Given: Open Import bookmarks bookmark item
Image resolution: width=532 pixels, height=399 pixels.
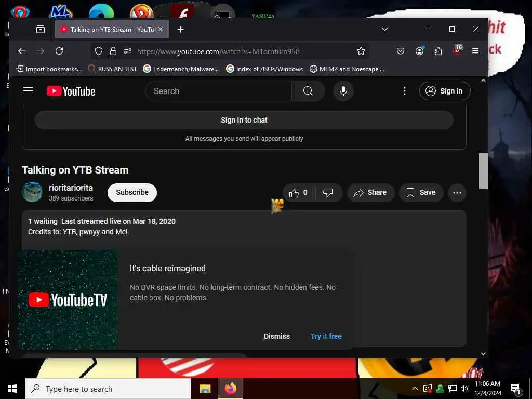Looking at the screenshot, I should (49, 69).
